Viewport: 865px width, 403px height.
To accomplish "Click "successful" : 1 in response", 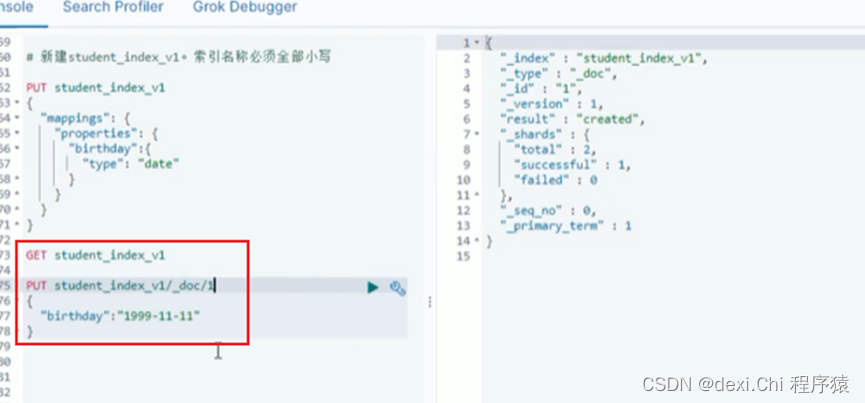I will pyautogui.click(x=572, y=164).
